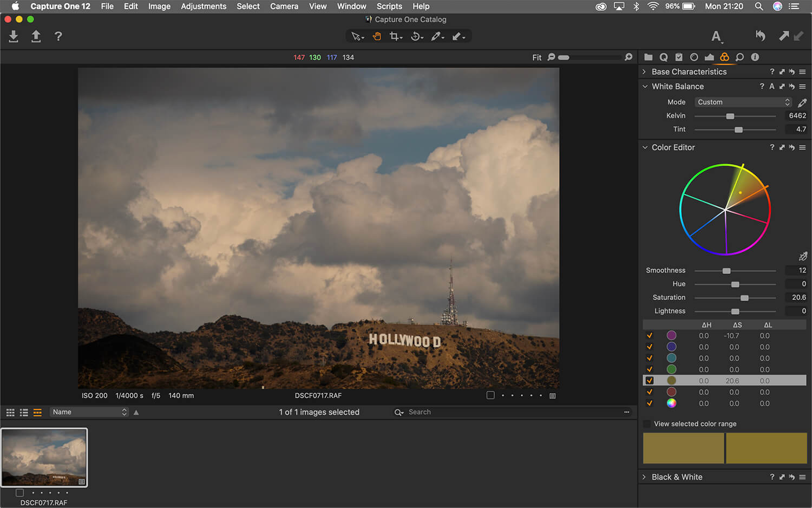
Task: Select the Crop cursor tool
Action: tap(396, 36)
